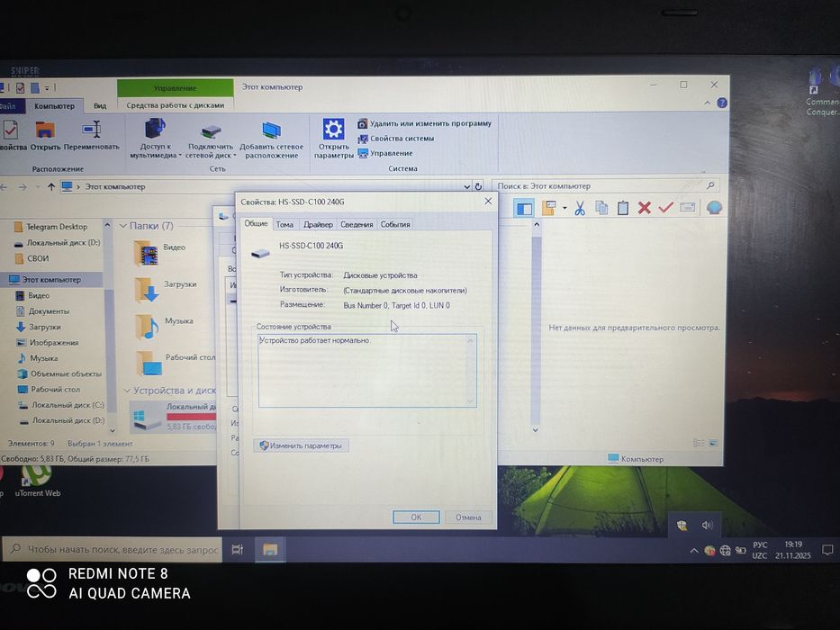Image resolution: width=840 pixels, height=630 pixels.
Task: Click the File Explorer taskbar icon
Action: (x=270, y=550)
